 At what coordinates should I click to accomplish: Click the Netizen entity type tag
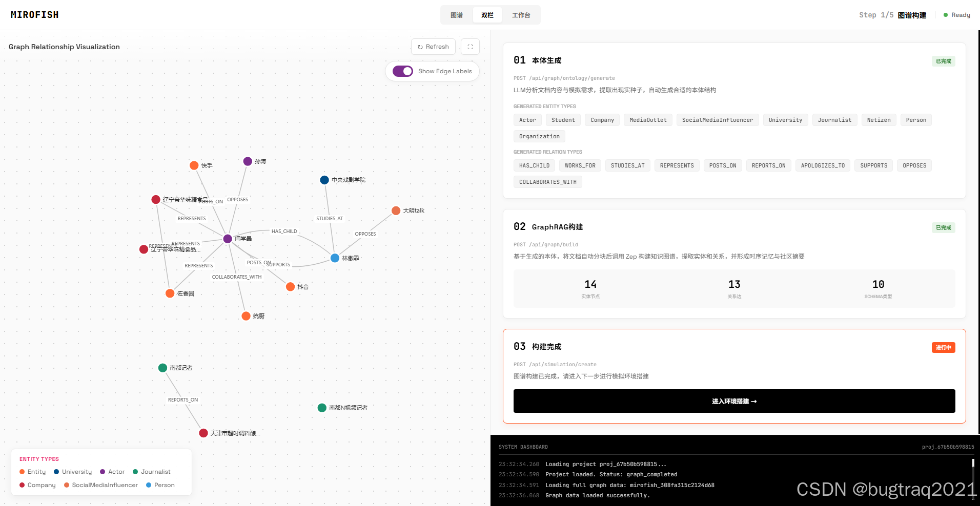(879, 120)
